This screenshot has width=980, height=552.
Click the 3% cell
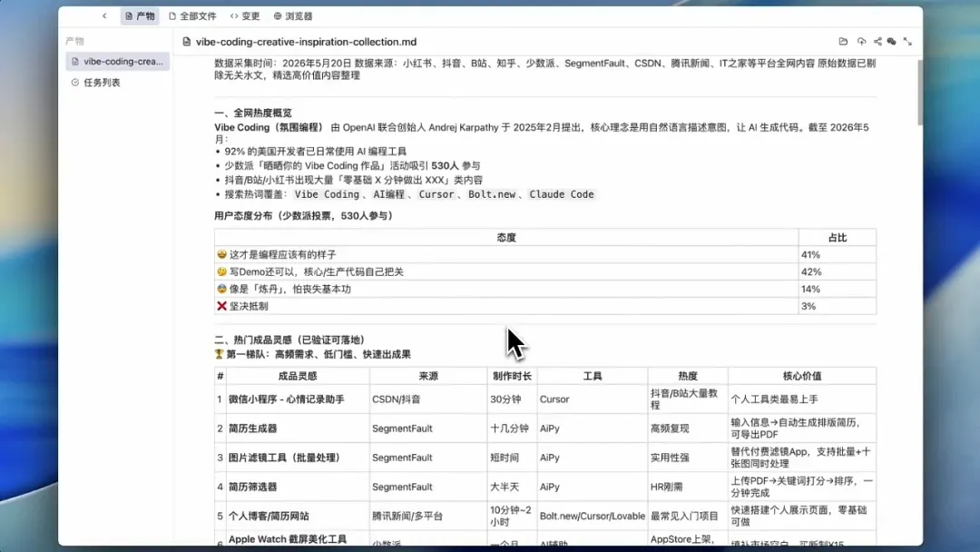[837, 306]
